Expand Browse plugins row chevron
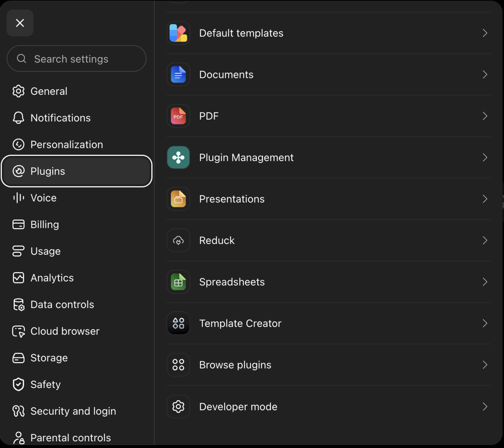The width and height of the screenshot is (504, 448). 485,365
